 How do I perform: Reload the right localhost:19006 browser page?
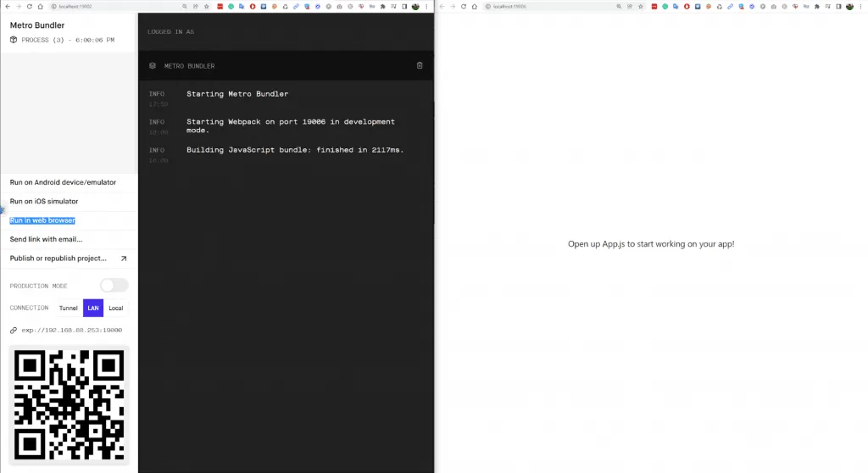tap(464, 7)
